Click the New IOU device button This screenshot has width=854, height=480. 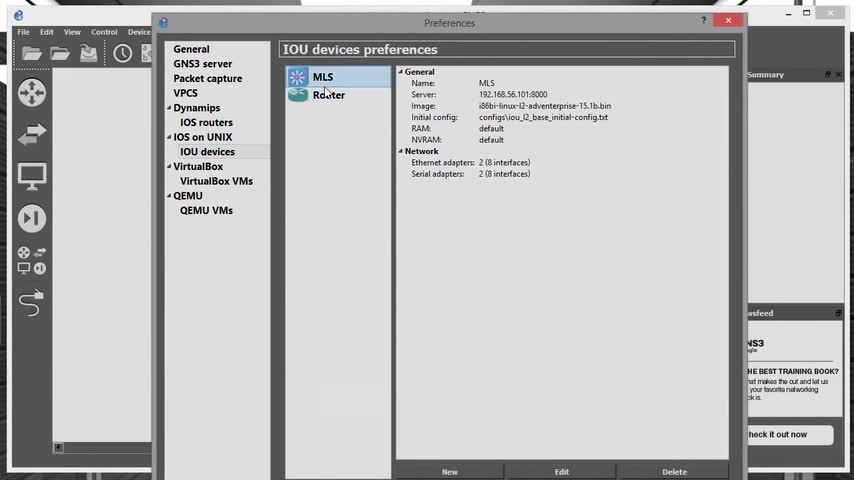coord(450,471)
